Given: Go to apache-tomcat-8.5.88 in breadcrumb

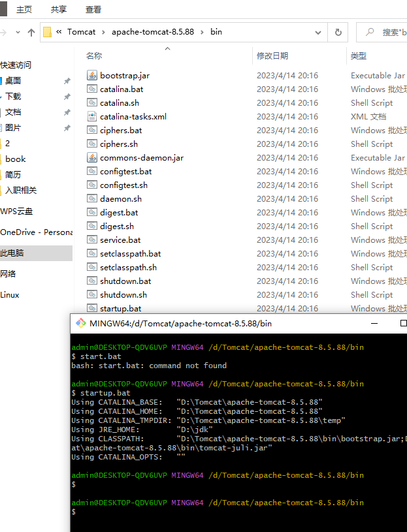Looking at the screenshot, I should 153,32.
